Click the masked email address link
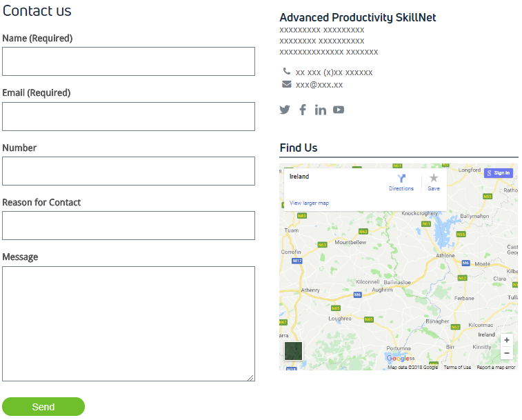Screen dimensions: 522x420 (319, 85)
